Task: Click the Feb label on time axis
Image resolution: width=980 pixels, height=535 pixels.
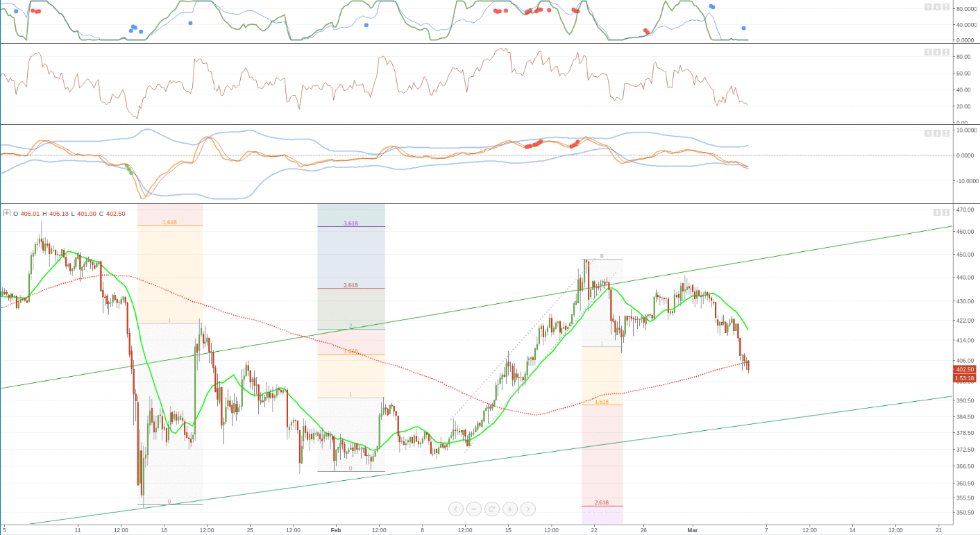Action: point(336,530)
